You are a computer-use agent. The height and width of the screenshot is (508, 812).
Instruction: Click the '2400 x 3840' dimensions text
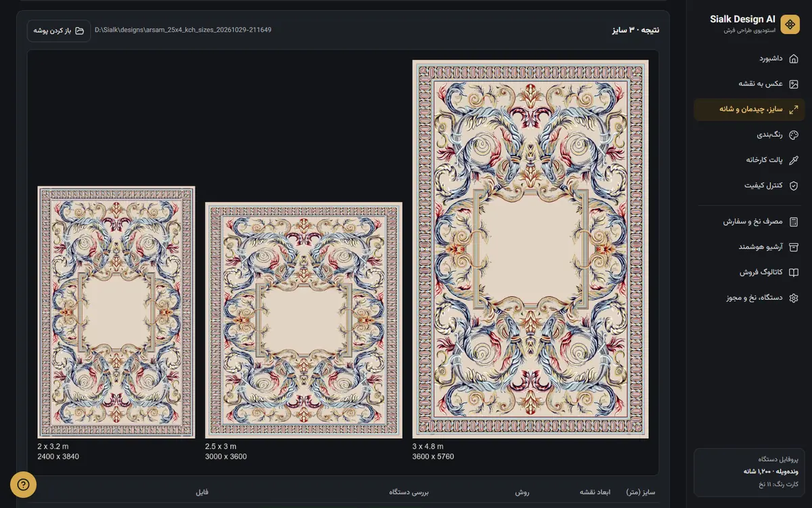click(x=58, y=457)
